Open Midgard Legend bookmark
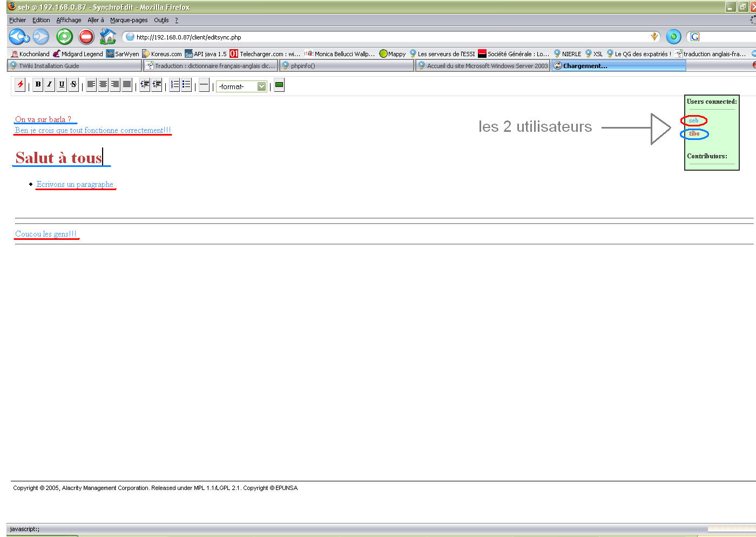756x537 pixels. [x=78, y=53]
